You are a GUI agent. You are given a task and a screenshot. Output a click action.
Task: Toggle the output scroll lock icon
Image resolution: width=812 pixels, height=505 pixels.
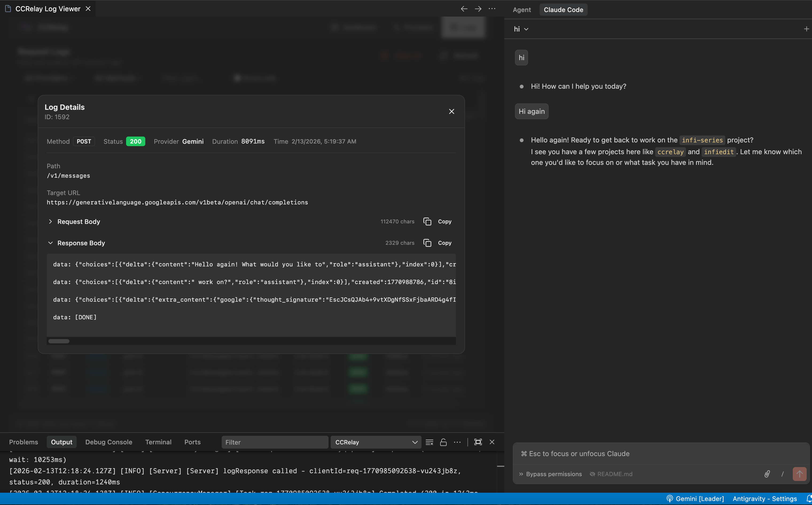click(443, 442)
